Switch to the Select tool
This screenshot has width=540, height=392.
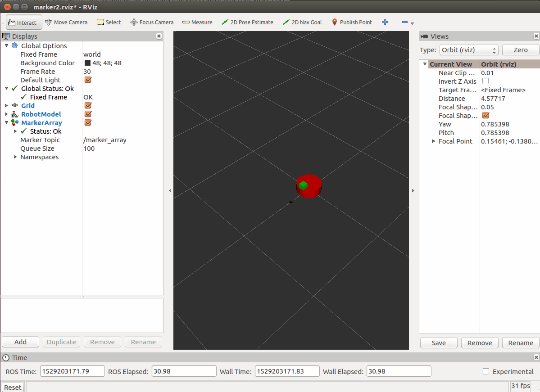coord(109,22)
